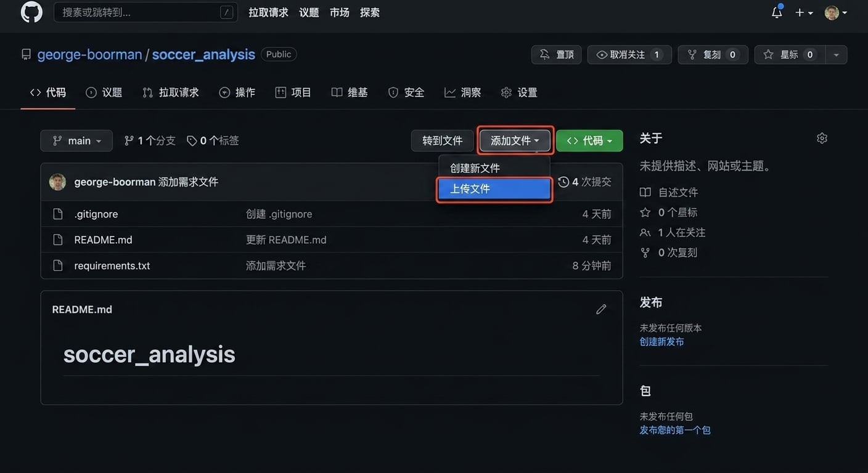The image size is (868, 473).
Task: Open the 自述文件 readme link
Action: [x=669, y=192]
